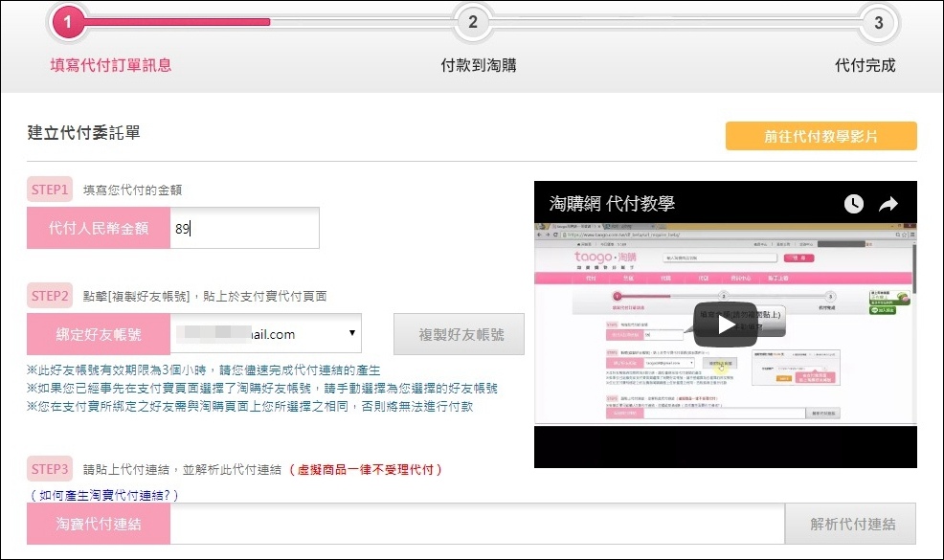Click the STEP3 badge

coord(50,469)
